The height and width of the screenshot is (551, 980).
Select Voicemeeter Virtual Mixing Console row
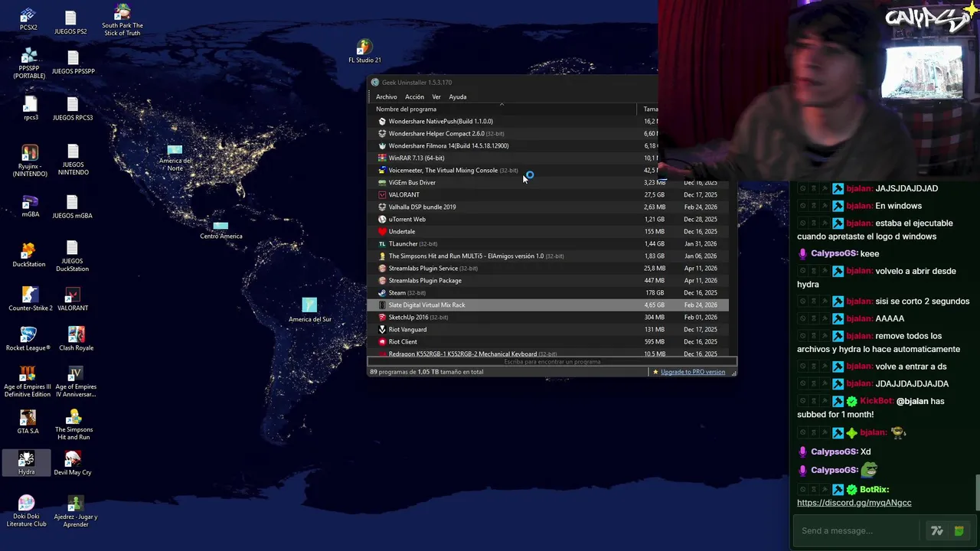coord(547,170)
